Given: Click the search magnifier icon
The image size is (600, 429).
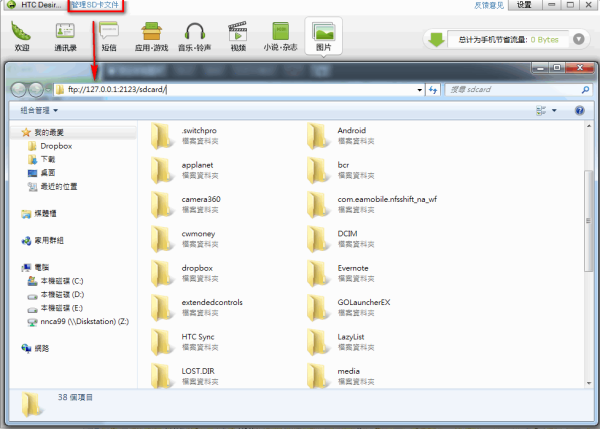Looking at the screenshot, I should 585,90.
